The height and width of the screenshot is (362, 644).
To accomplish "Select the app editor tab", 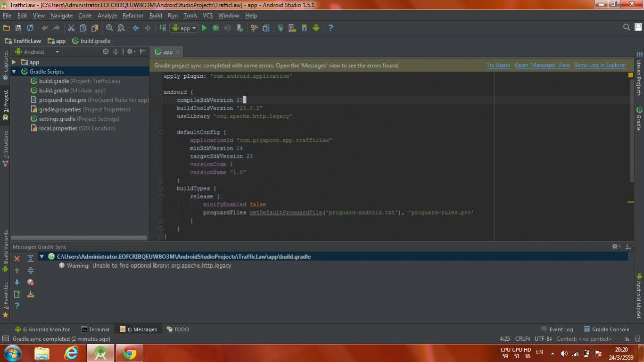I will [x=167, y=52].
